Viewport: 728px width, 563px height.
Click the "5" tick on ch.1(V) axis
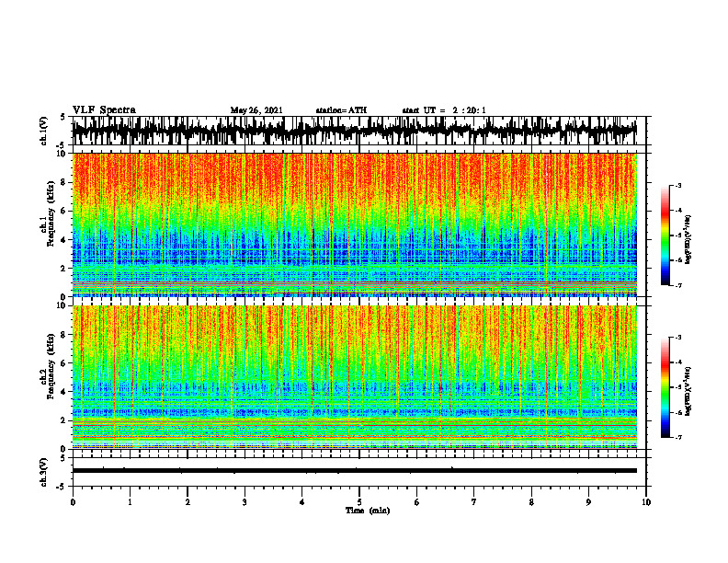click(63, 118)
